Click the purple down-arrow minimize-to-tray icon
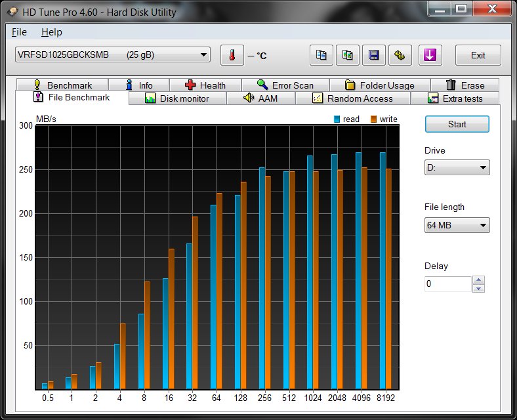Image resolution: width=517 pixels, height=420 pixels. coord(430,55)
